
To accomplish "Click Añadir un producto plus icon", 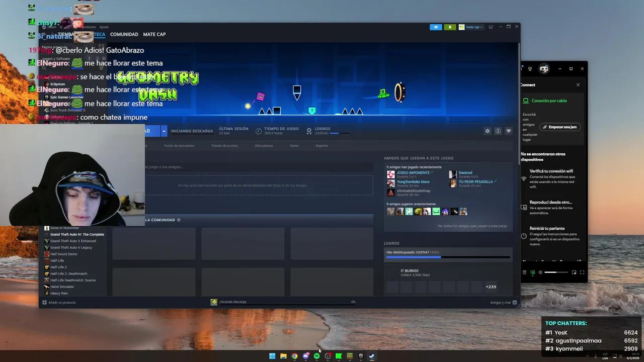I will (44, 302).
